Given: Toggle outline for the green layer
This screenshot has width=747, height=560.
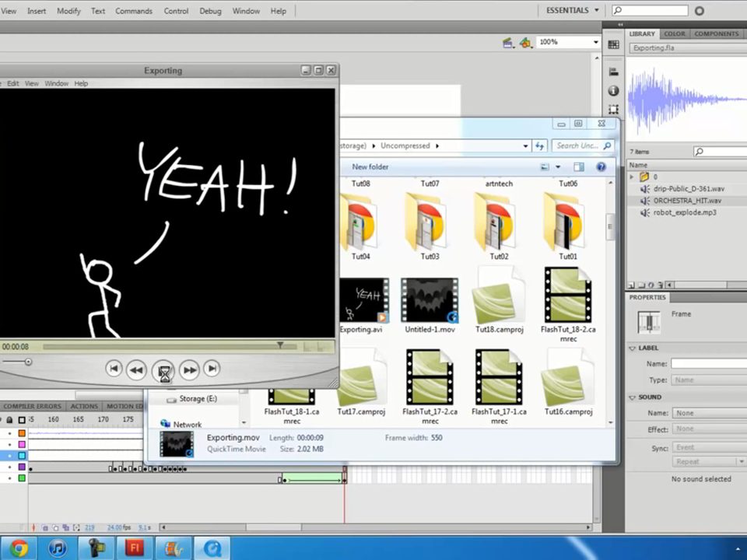Looking at the screenshot, I should point(22,478).
